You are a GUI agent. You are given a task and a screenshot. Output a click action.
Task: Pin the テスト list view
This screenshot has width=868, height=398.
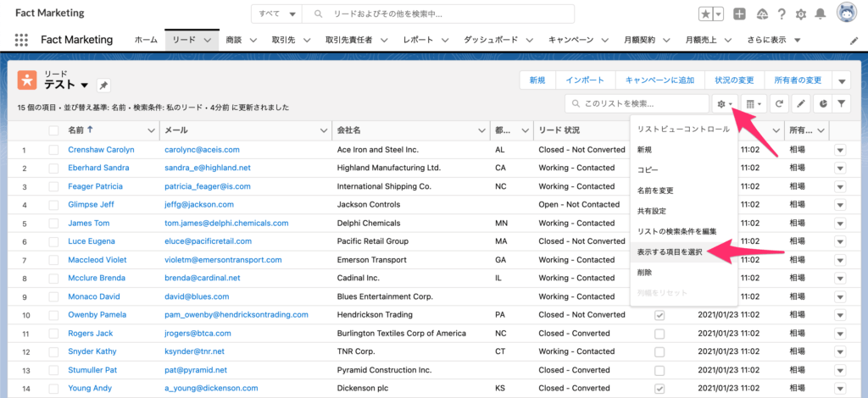[x=103, y=86]
